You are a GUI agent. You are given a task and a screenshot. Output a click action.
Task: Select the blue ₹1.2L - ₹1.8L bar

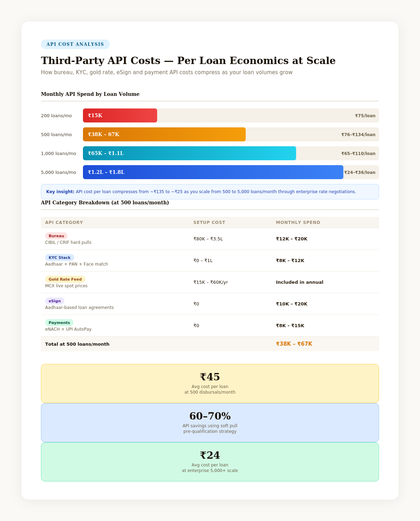click(213, 172)
